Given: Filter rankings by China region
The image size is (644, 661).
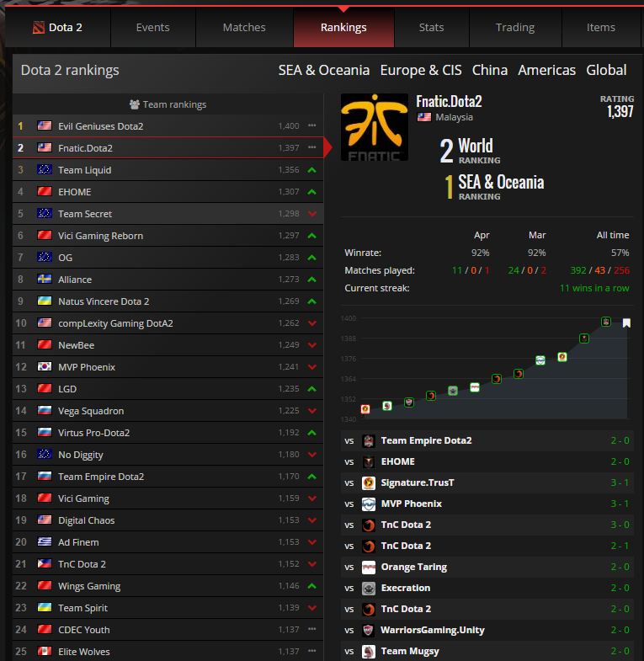Looking at the screenshot, I should pyautogui.click(x=490, y=70).
